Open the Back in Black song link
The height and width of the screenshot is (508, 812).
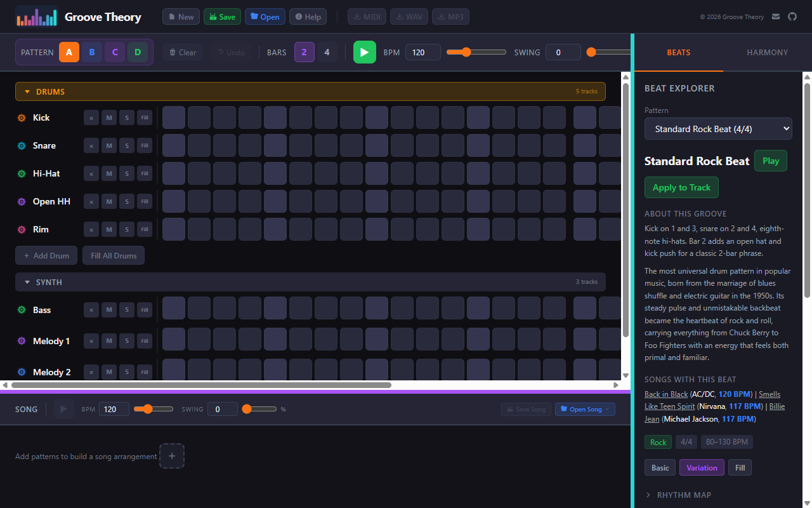coord(666,394)
